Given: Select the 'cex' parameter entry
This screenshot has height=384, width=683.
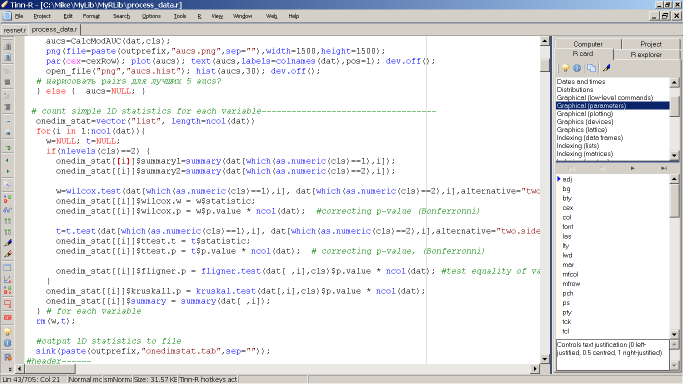Looking at the screenshot, I should coord(568,208).
